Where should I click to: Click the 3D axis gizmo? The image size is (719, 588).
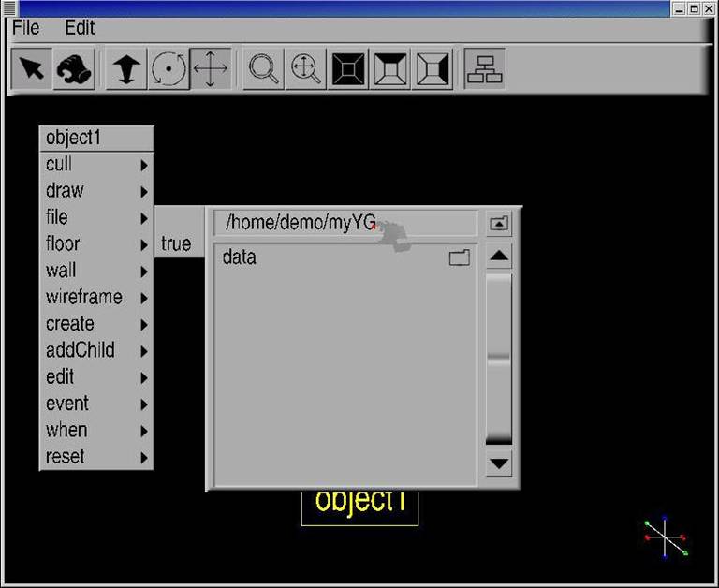(666, 537)
